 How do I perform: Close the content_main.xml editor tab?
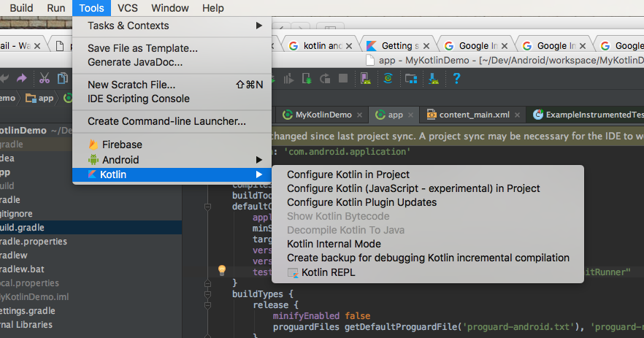pos(517,115)
